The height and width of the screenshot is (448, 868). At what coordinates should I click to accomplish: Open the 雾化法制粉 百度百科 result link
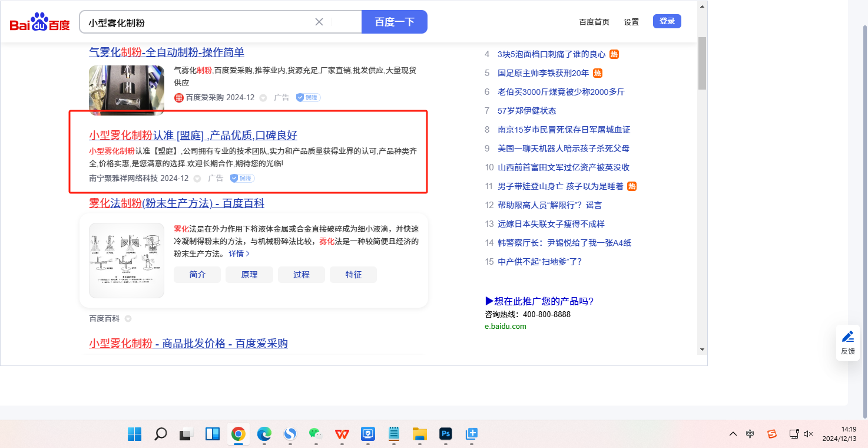[x=177, y=203]
